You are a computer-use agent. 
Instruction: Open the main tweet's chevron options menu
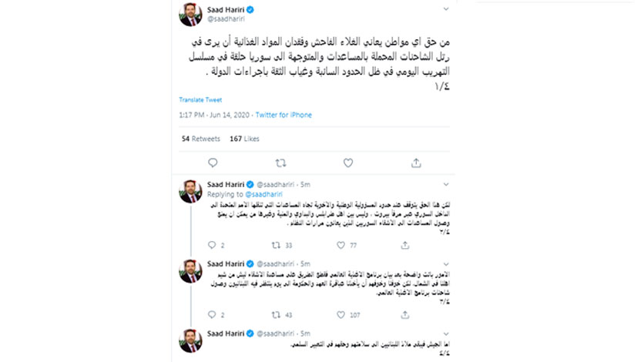point(446,9)
